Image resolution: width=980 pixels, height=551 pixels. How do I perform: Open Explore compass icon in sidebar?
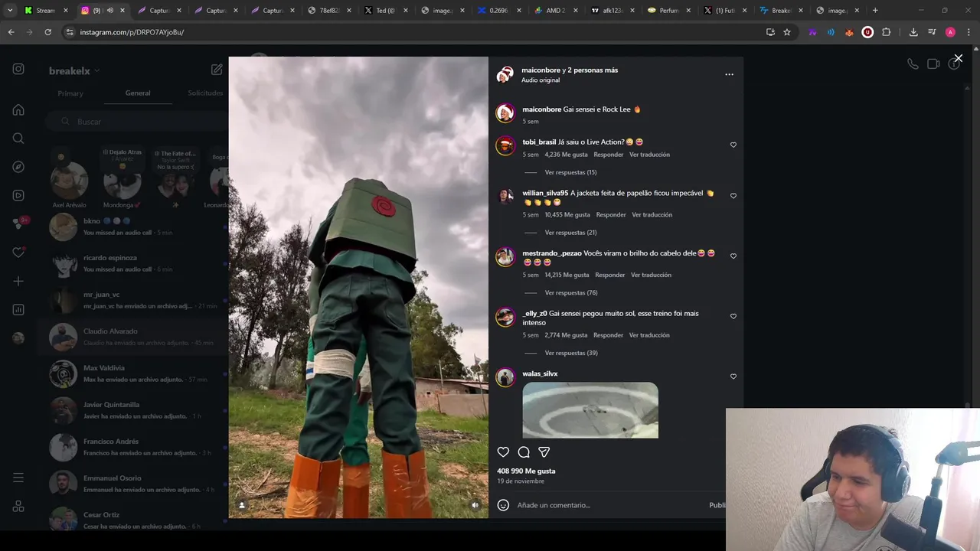click(x=18, y=167)
